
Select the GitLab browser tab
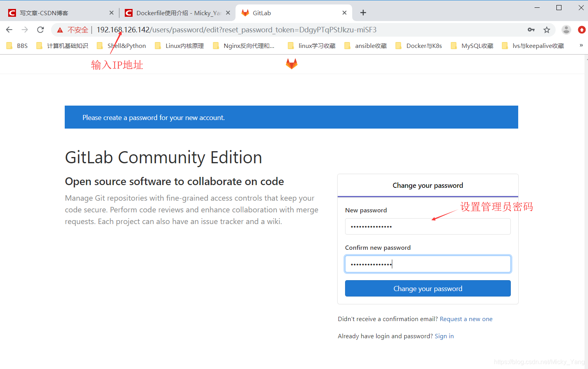(x=294, y=13)
